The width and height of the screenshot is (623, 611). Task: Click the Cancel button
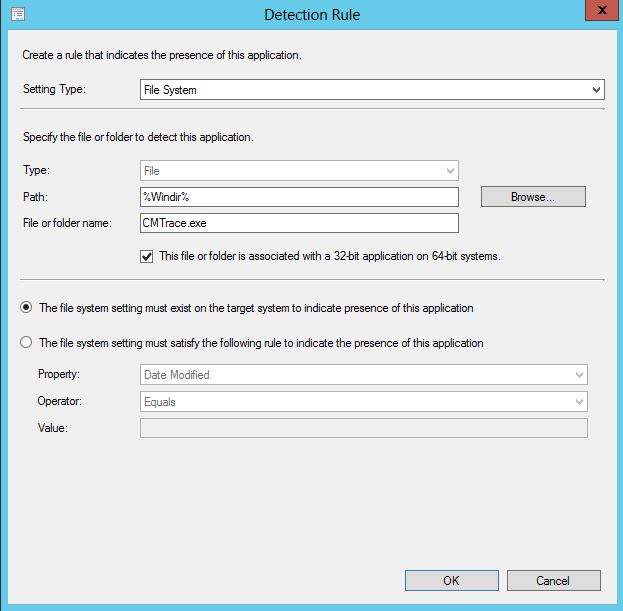pos(553,581)
